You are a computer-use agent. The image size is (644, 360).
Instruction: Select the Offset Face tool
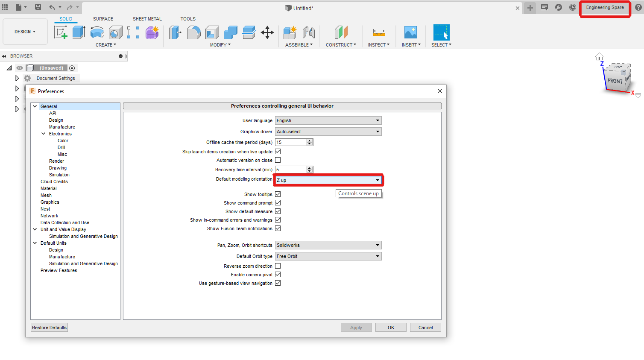coord(249,32)
